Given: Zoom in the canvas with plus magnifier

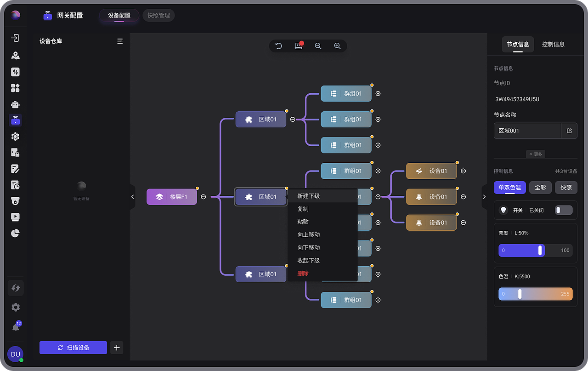Looking at the screenshot, I should click(x=337, y=46).
